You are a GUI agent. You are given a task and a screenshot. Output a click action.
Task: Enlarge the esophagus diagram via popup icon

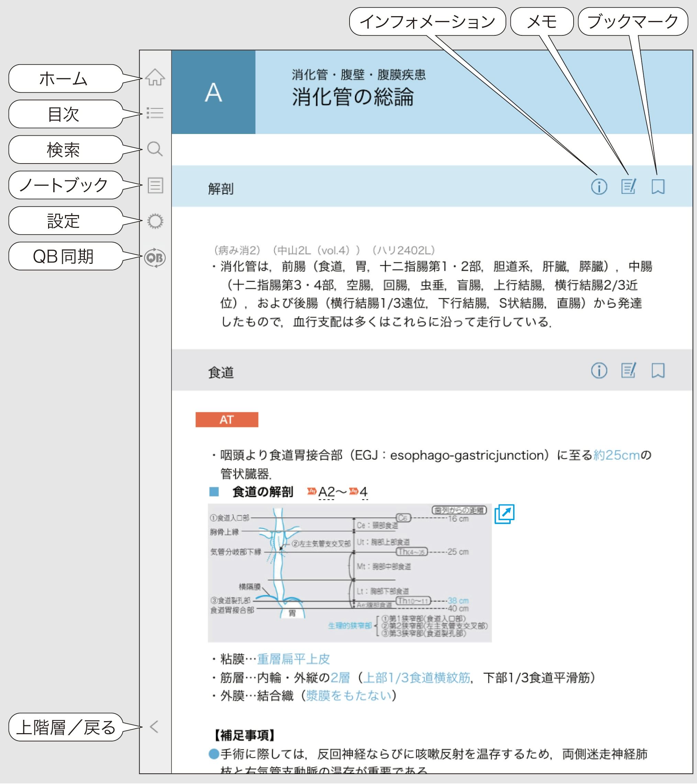(504, 514)
